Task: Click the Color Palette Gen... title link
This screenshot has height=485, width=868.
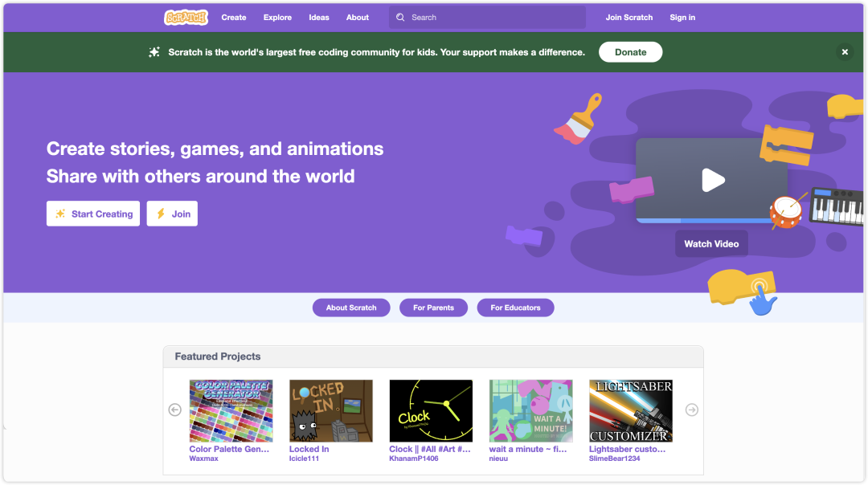Action: [x=229, y=449]
